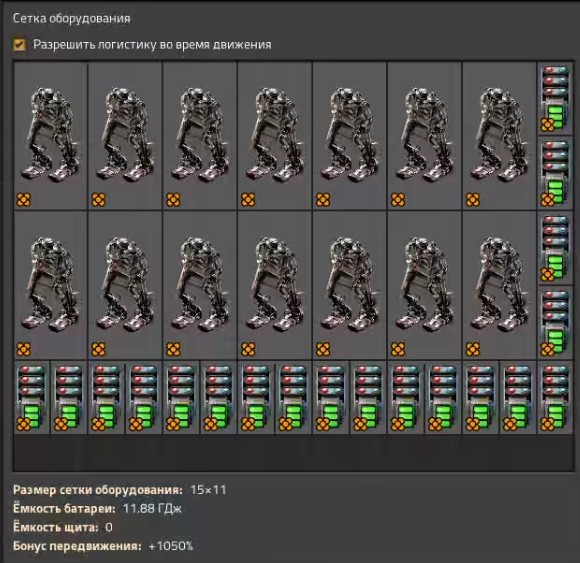Pick third battery in bottom row
This screenshot has width=580, height=563.
click(107, 397)
